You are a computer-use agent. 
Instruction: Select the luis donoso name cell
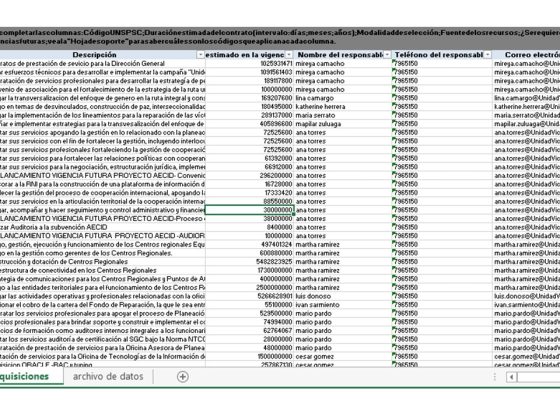tap(343, 296)
